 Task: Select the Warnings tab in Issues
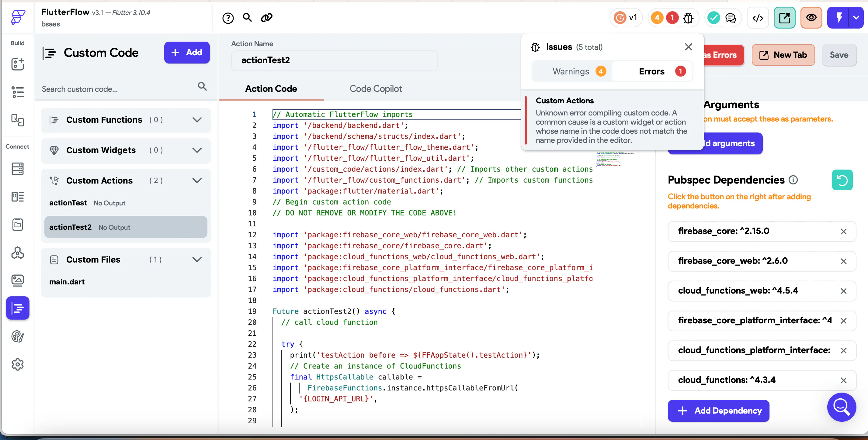(572, 71)
